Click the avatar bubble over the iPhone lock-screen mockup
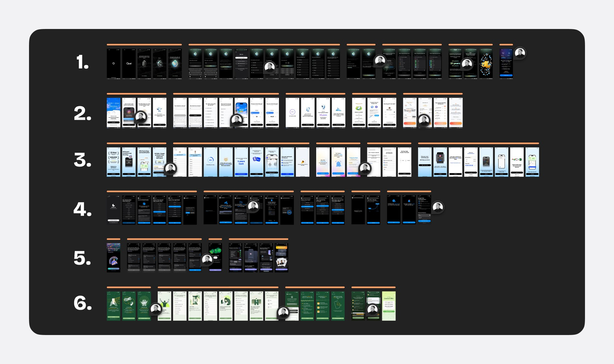 click(236, 120)
